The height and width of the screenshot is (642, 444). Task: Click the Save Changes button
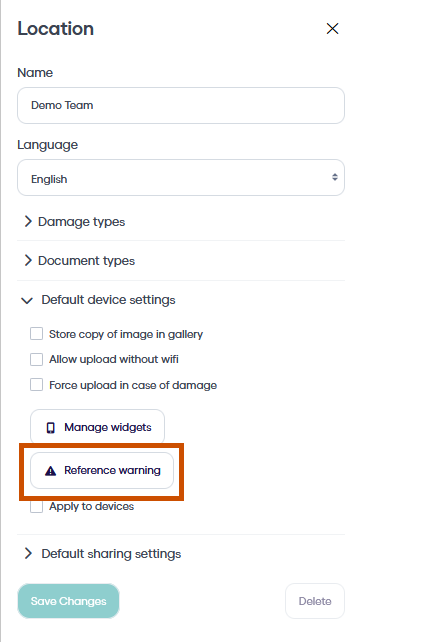pyautogui.click(x=68, y=601)
